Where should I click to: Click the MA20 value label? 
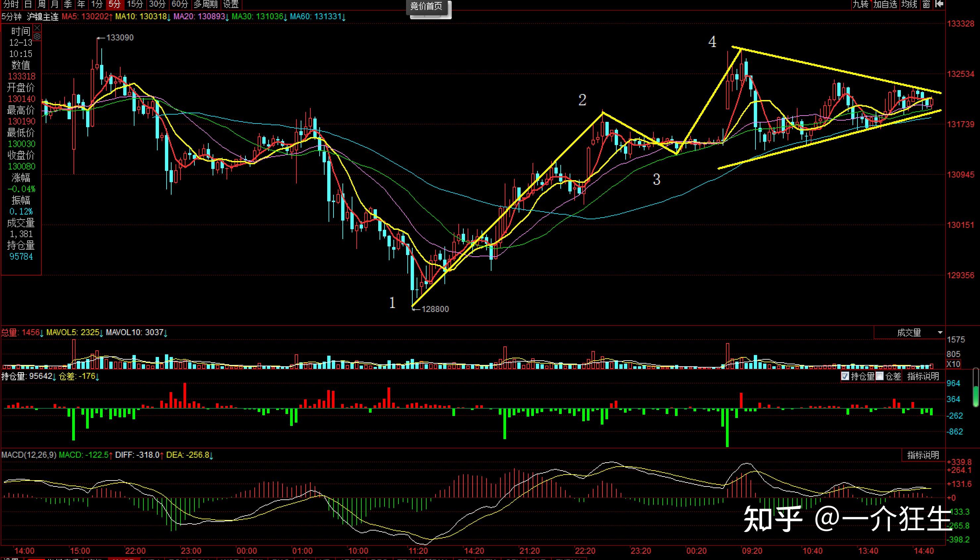[x=202, y=17]
